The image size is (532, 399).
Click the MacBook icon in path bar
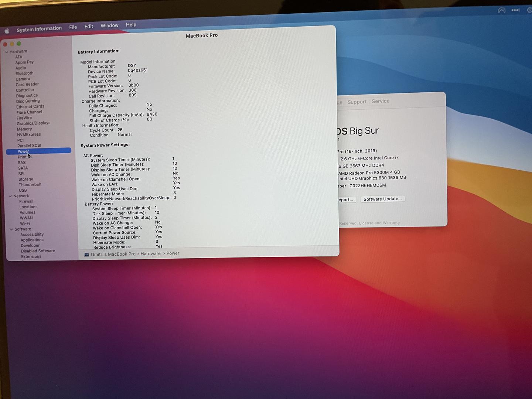click(x=86, y=255)
